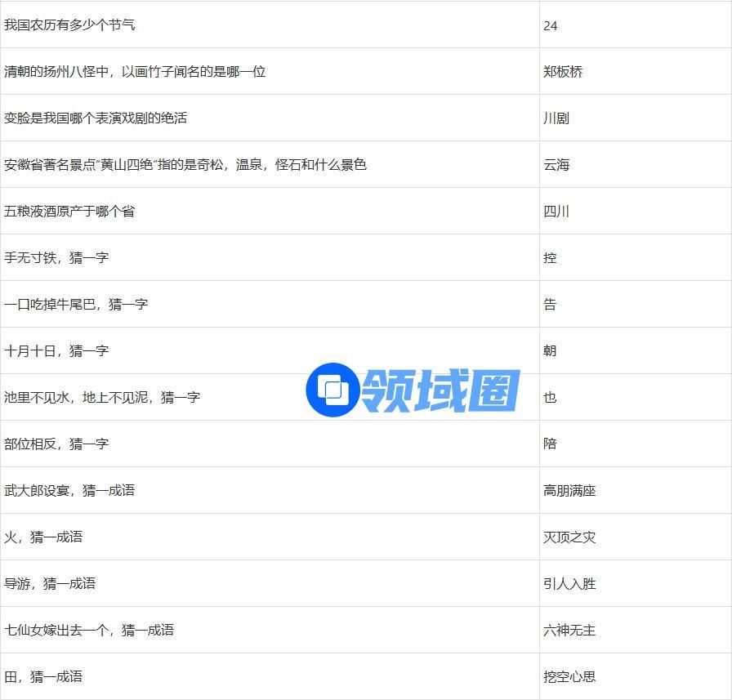Select the answer 也
Viewport: 732px width, 700px height.
click(x=550, y=398)
